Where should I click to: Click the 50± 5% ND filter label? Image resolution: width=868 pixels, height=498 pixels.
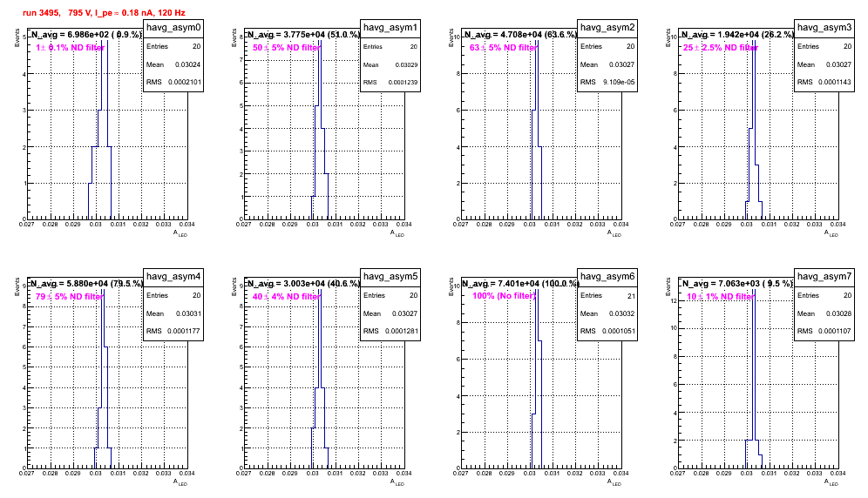[x=286, y=48]
